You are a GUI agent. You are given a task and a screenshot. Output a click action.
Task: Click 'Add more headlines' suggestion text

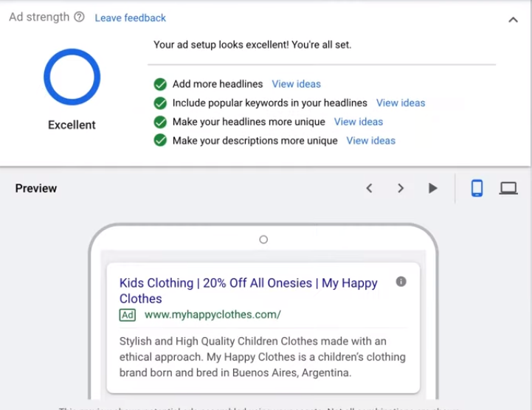[x=218, y=84]
